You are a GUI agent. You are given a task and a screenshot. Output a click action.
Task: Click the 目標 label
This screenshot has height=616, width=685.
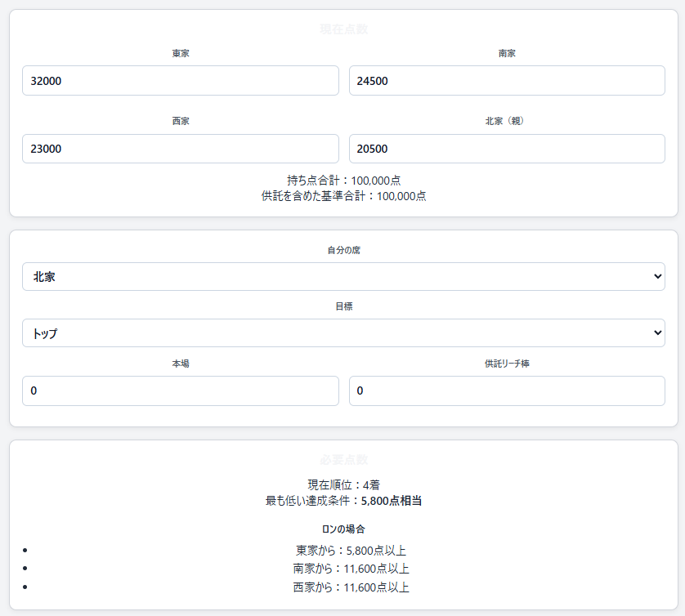[x=344, y=306]
